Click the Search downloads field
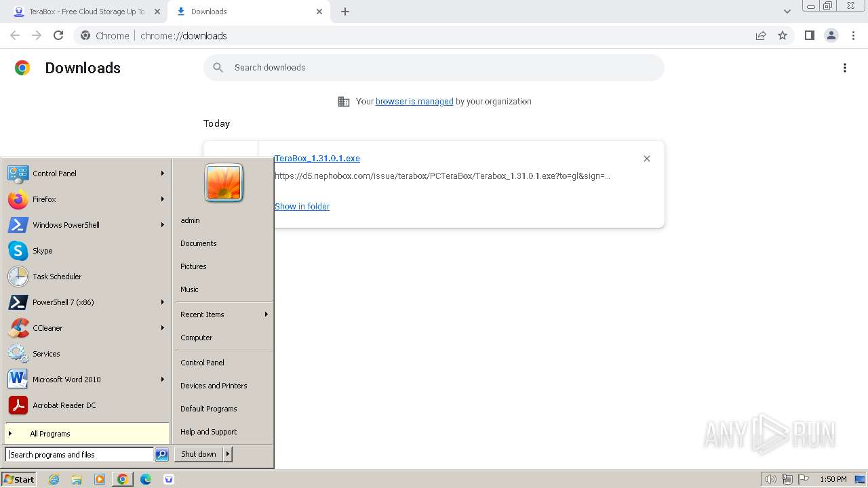This screenshot has height=488, width=868. 434,68
